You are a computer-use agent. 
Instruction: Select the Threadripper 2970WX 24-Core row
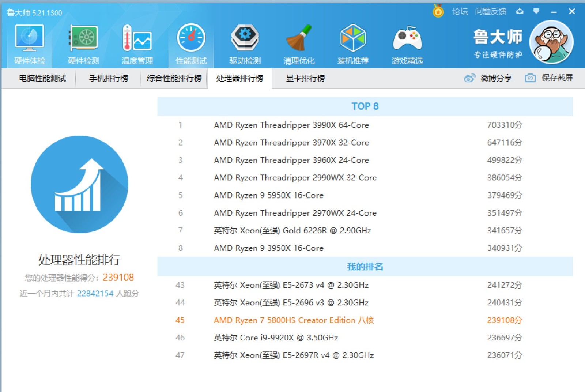point(365,213)
